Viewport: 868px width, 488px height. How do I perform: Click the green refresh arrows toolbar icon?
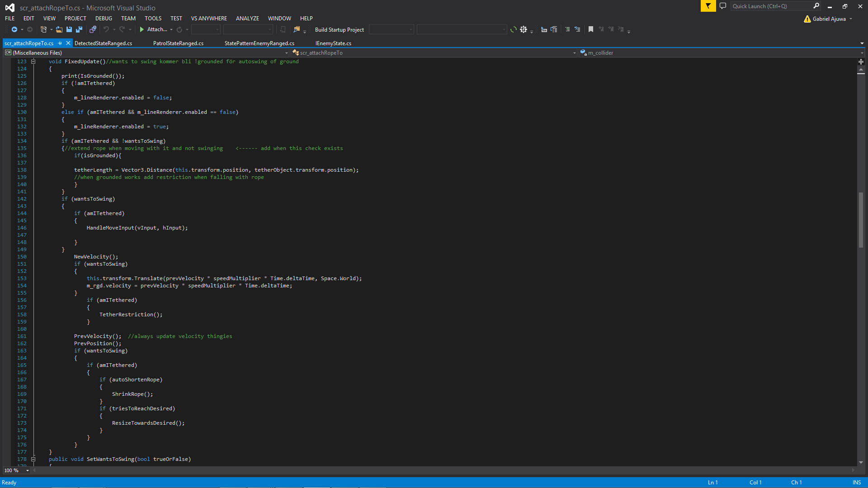(x=514, y=29)
